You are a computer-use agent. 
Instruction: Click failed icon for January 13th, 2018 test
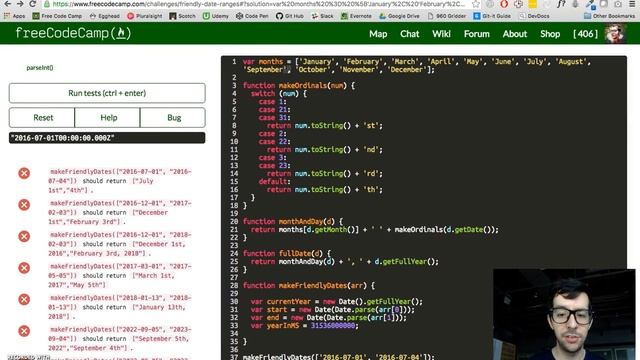pyautogui.click(x=24, y=299)
